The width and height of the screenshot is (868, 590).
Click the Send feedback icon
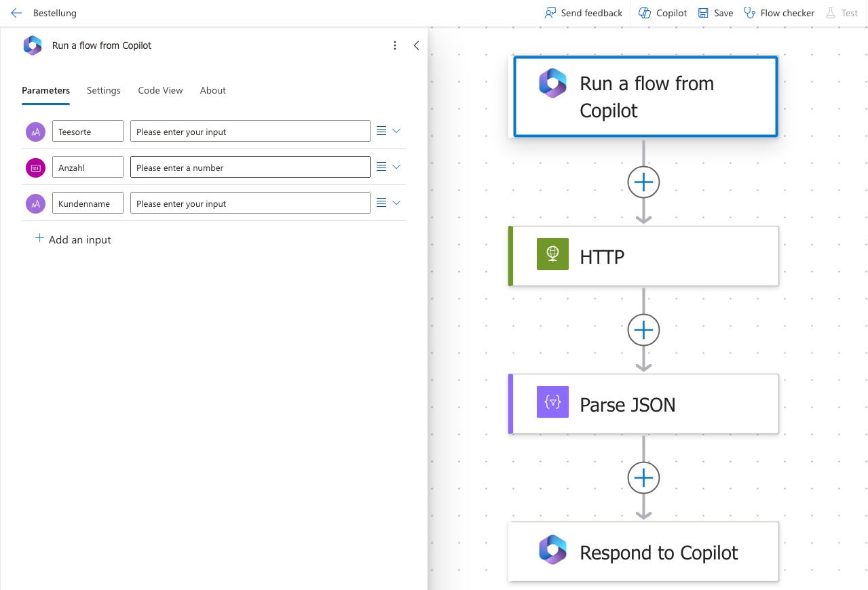tap(582, 13)
